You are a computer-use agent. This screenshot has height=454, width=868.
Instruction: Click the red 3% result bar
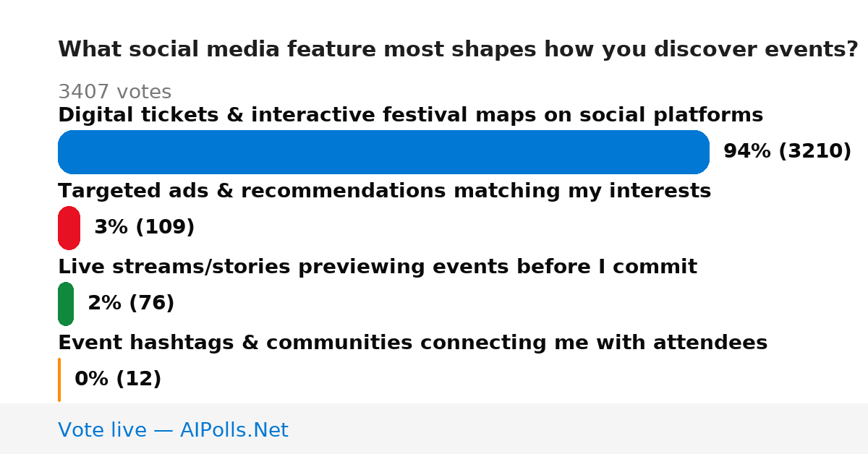tap(69, 228)
